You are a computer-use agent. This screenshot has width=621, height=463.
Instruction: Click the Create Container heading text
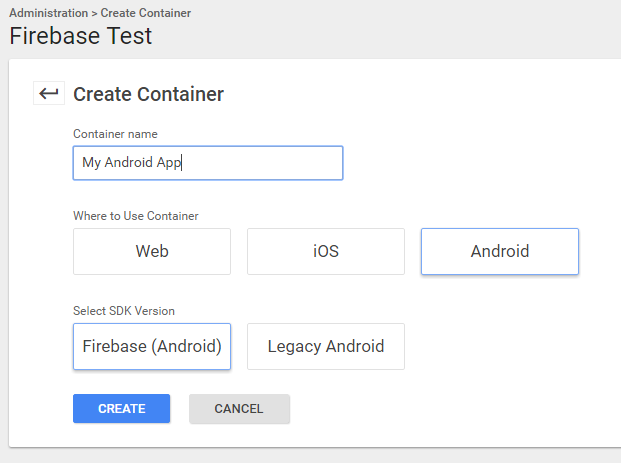tap(149, 94)
